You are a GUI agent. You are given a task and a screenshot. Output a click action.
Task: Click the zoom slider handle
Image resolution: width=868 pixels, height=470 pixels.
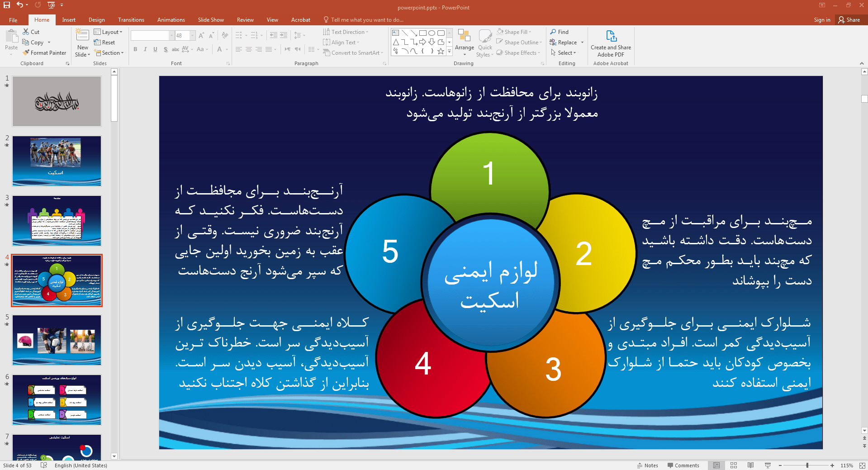(807, 465)
